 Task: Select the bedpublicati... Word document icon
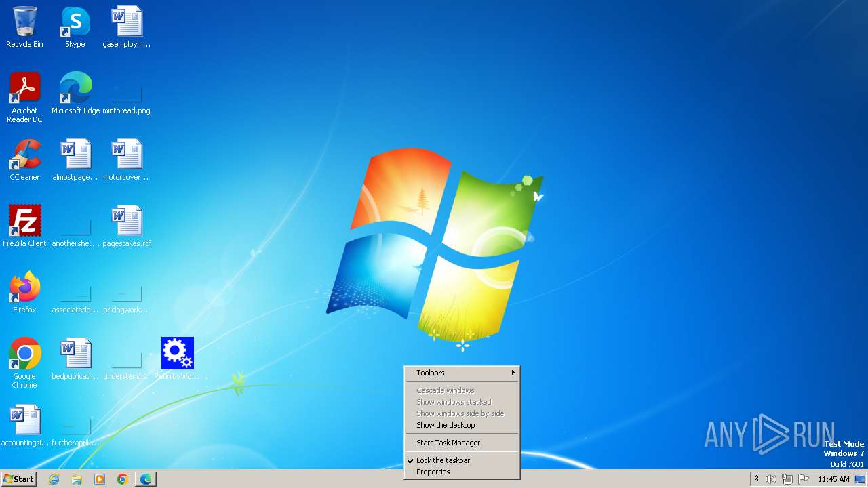[75, 359]
